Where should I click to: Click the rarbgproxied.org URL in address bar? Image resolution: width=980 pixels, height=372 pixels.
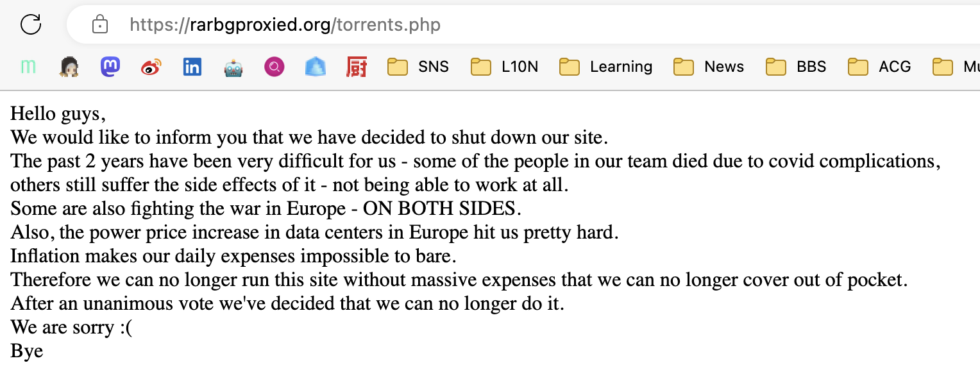(x=285, y=25)
